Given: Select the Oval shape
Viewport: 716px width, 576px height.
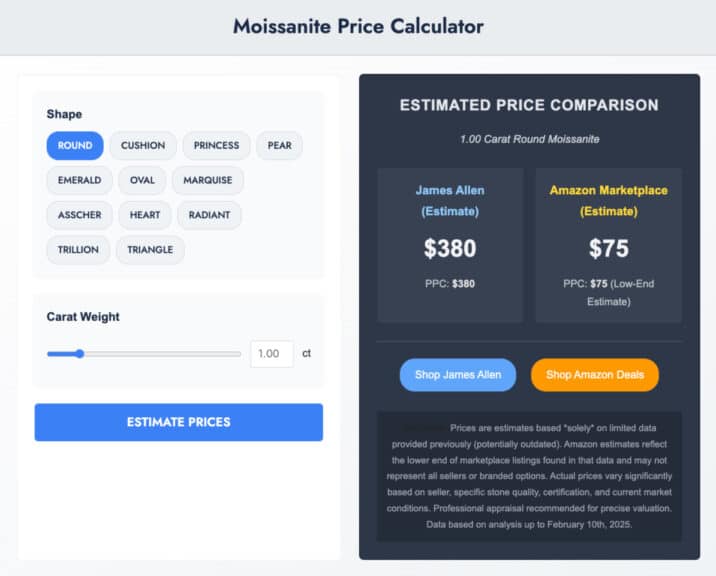Looking at the screenshot, I should (x=142, y=181).
